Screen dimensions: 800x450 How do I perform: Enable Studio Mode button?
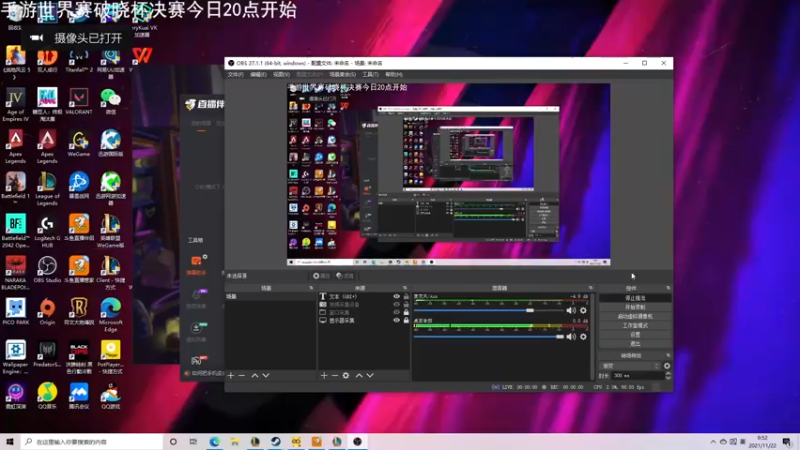click(x=635, y=326)
